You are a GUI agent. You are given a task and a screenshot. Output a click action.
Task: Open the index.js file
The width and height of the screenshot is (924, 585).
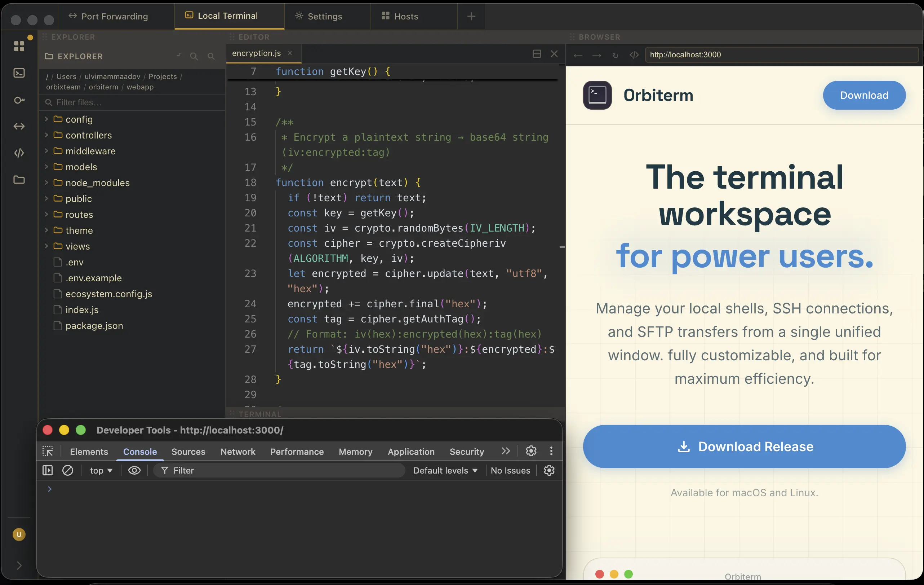pyautogui.click(x=132, y=309)
